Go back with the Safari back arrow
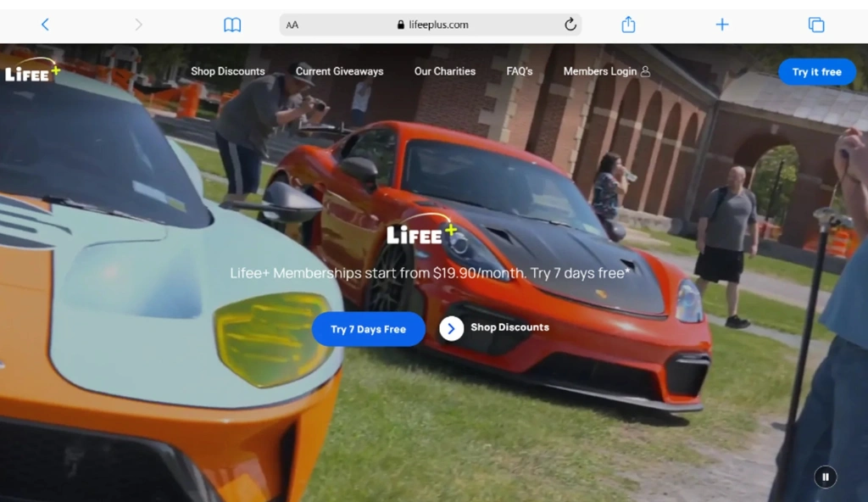This screenshot has width=868, height=502. (x=46, y=25)
